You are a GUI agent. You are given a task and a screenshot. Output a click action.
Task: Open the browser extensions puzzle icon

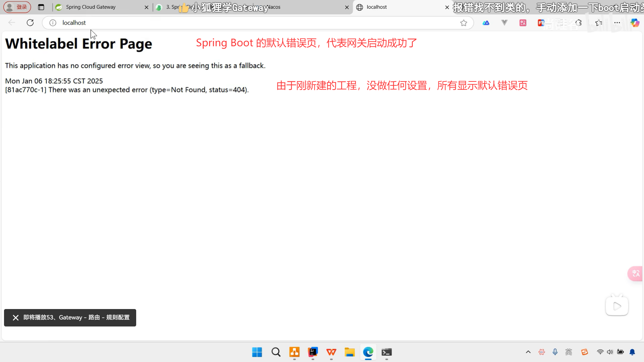coord(579,23)
